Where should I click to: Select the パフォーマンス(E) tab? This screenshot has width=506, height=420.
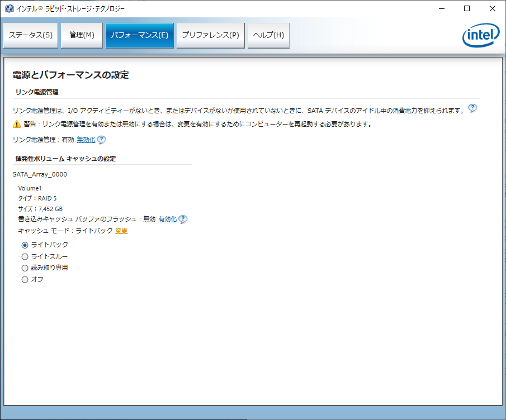[140, 35]
